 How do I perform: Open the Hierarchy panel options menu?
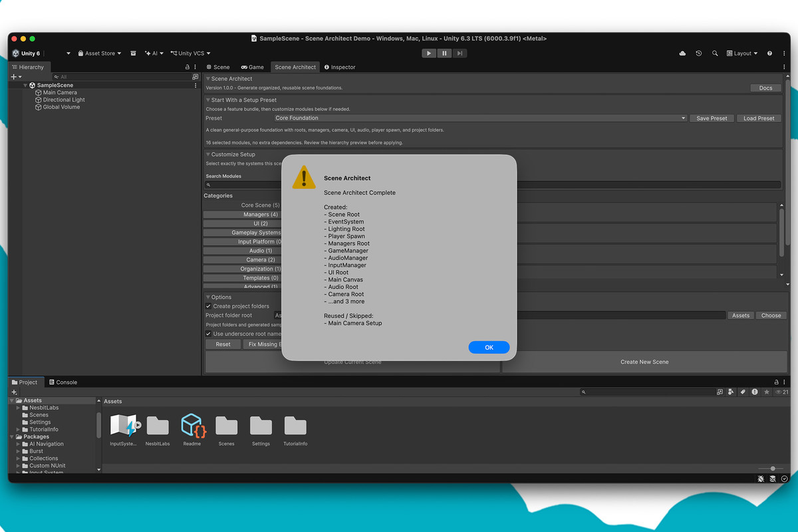[x=196, y=67]
